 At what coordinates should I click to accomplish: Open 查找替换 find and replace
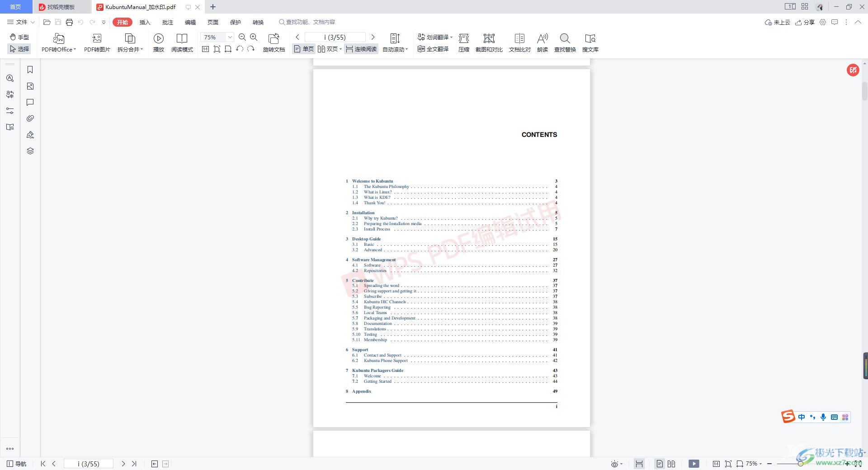[x=565, y=43]
